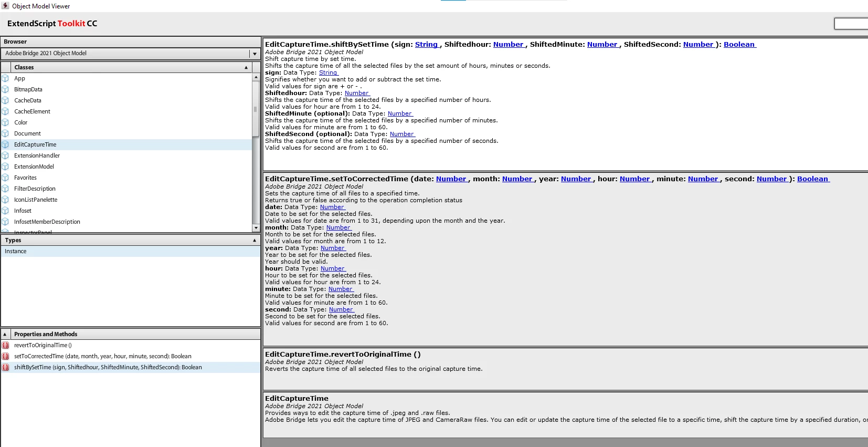Open Number link after month: Data Type

pos(338,227)
